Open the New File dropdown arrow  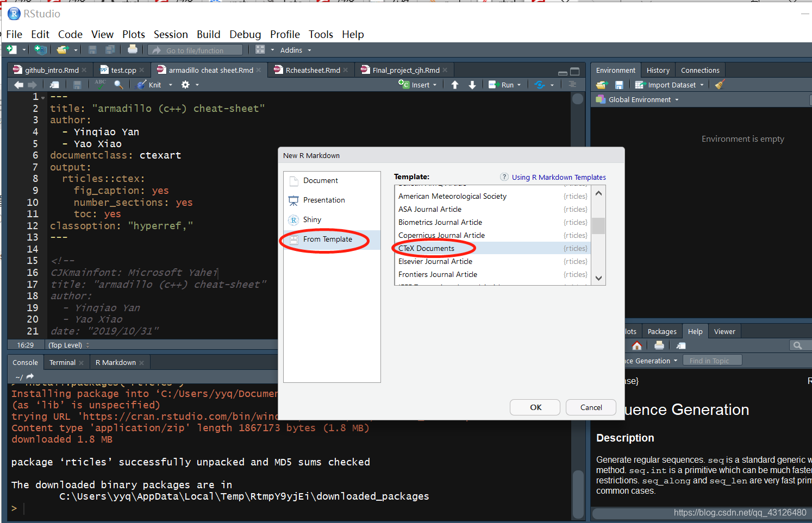tap(24, 50)
